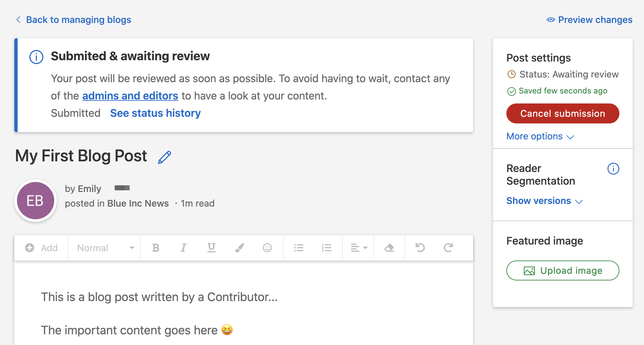This screenshot has width=644, height=345.
Task: Edit the blog post title
Action: [165, 157]
